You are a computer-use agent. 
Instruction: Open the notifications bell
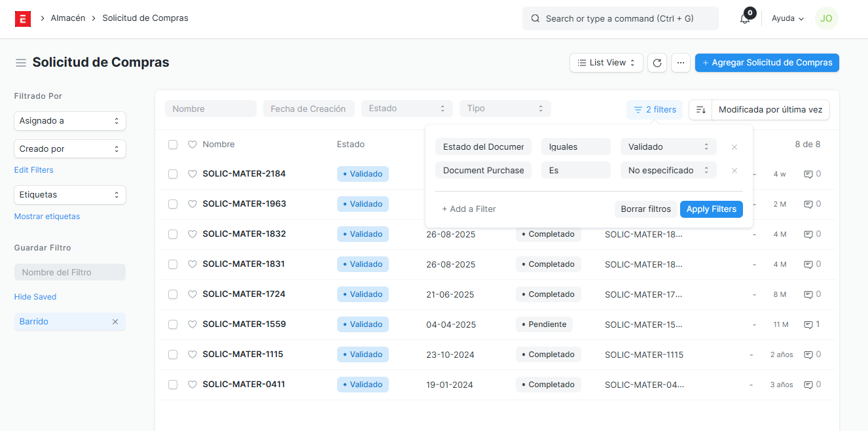pyautogui.click(x=745, y=18)
